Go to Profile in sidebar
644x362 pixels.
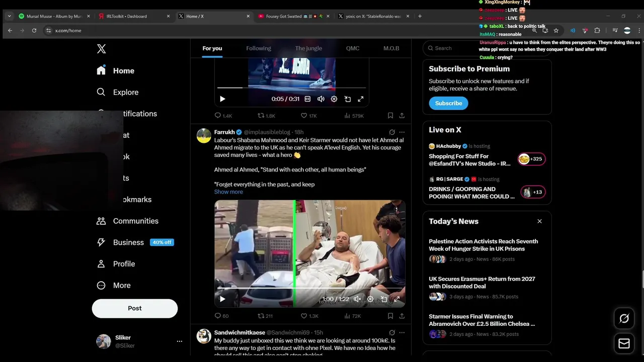pyautogui.click(x=116, y=264)
